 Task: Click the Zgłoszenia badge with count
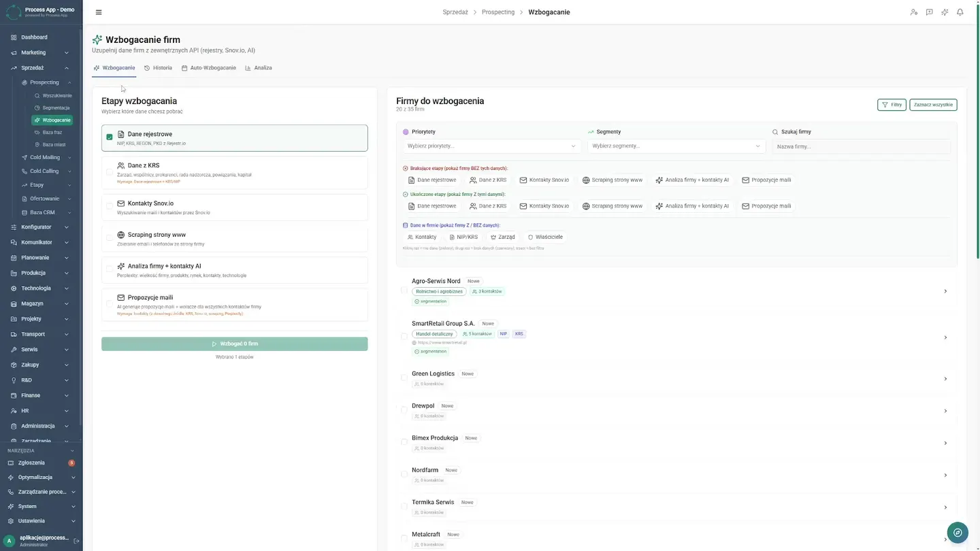click(x=71, y=463)
